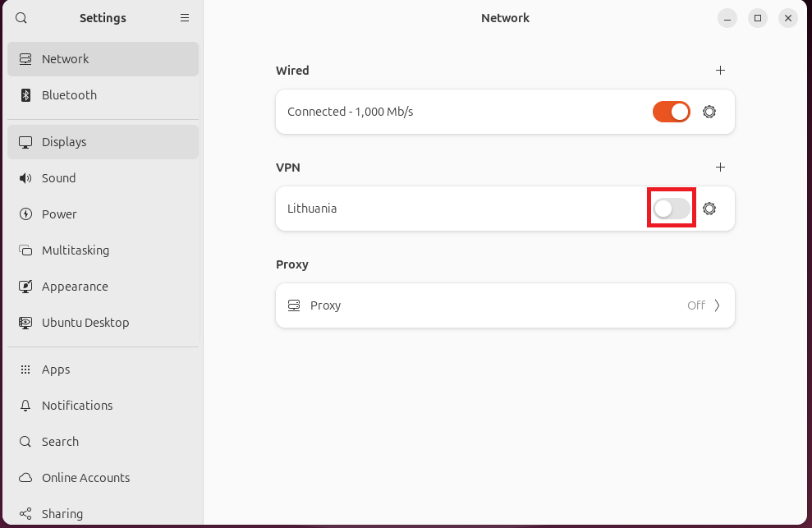The height and width of the screenshot is (528, 812).
Task: Add a new VPN with plus icon
Action: 720,168
